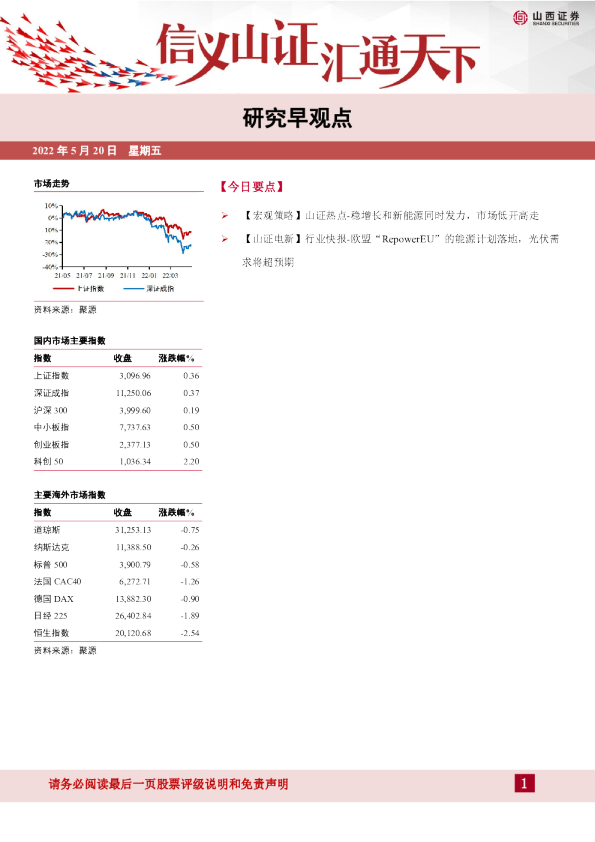Viewport: 595px width, 842px height.
Task: Select the red 上证指数 legend line
Action: (63, 289)
